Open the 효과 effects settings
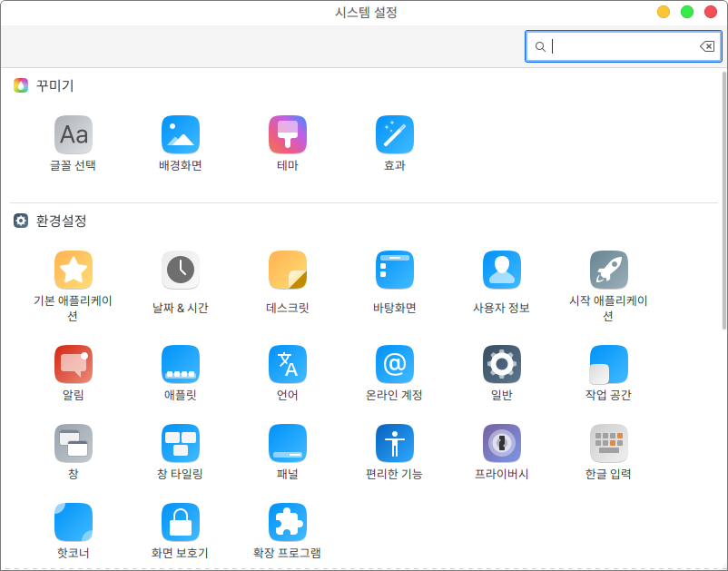 [394, 135]
